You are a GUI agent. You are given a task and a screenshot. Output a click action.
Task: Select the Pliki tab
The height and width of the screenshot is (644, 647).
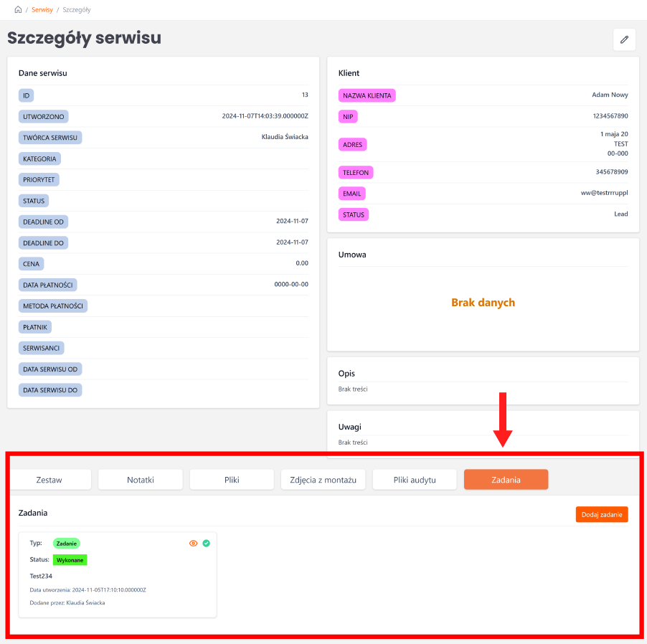coord(232,480)
